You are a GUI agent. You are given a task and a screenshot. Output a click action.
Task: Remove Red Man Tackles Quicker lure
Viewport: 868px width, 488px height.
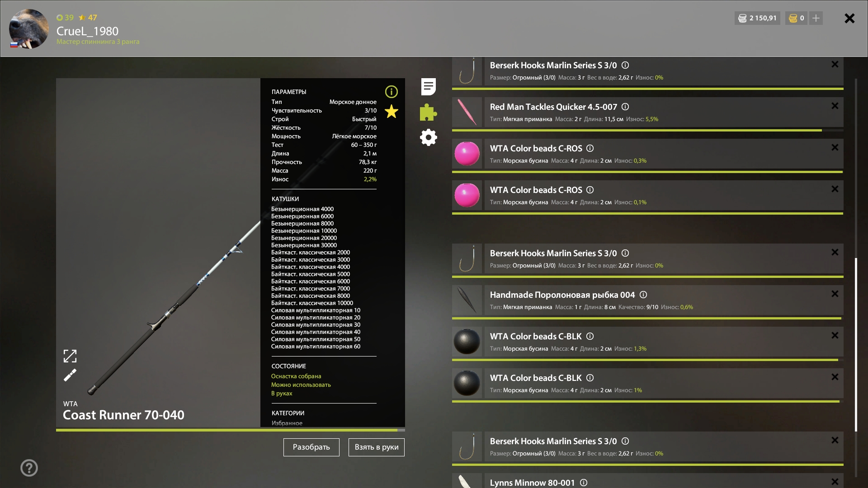pos(835,106)
